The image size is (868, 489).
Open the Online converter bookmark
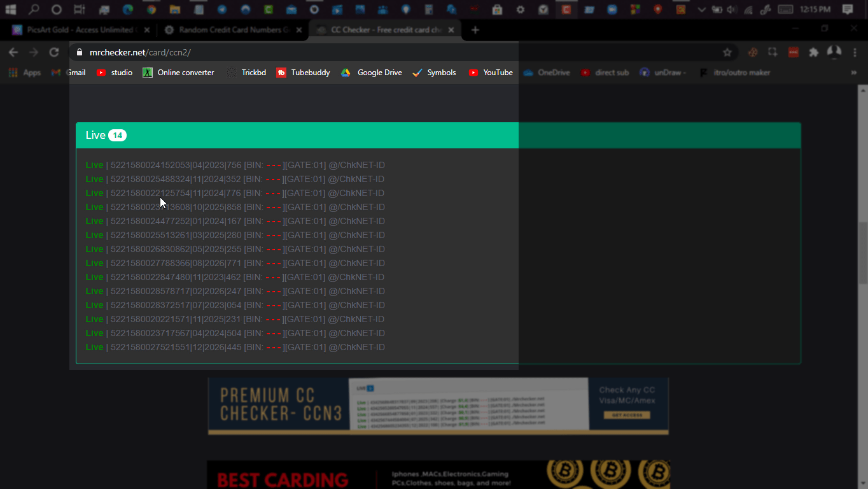coord(178,73)
